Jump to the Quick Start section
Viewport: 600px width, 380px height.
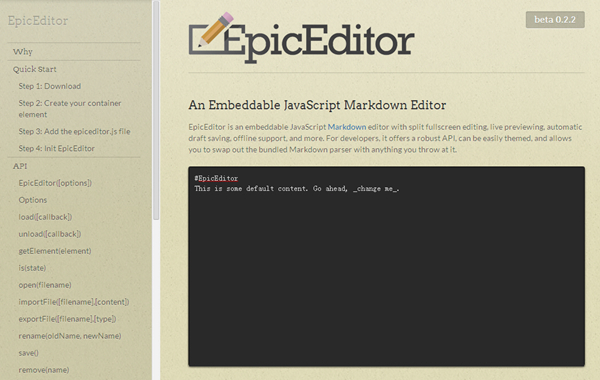pyautogui.click(x=34, y=69)
